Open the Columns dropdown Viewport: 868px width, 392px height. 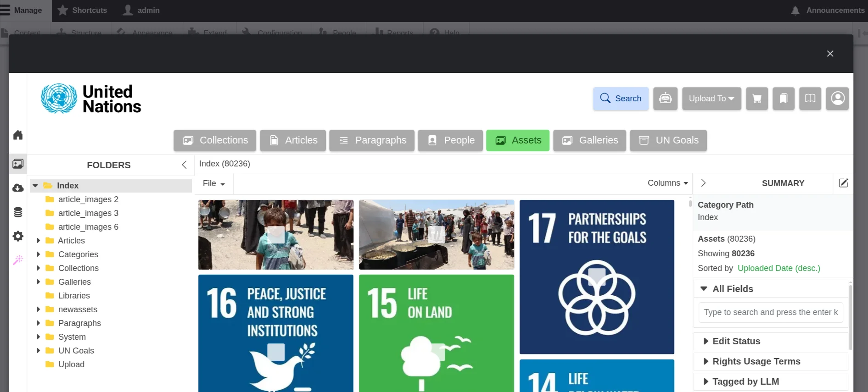(667, 183)
